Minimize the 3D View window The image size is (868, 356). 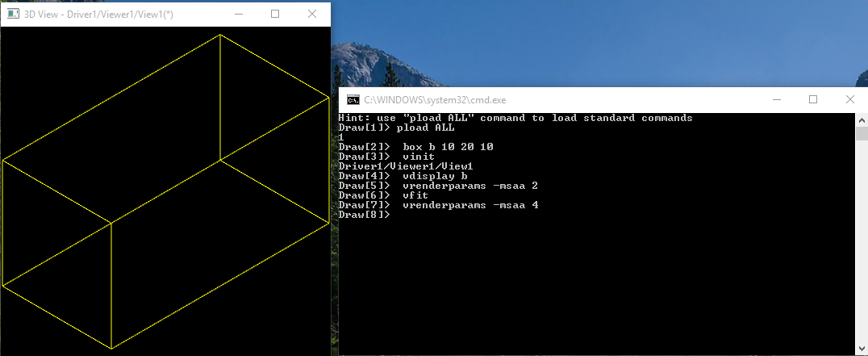(238, 14)
